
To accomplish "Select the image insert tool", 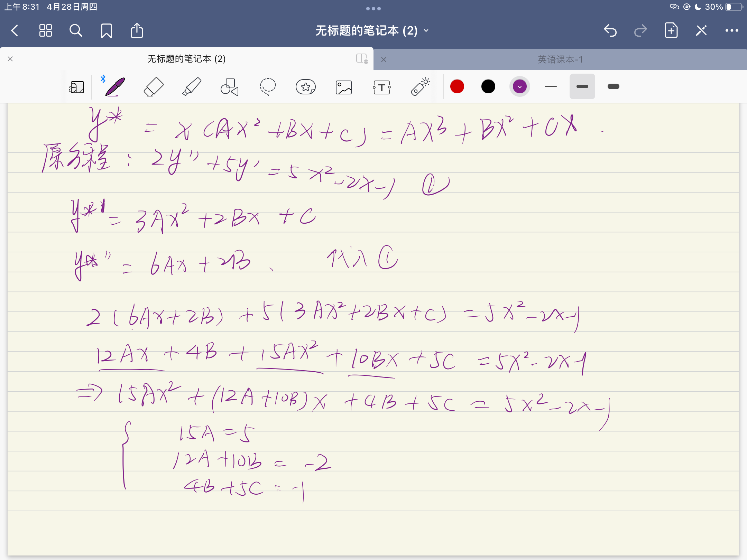I will click(x=343, y=87).
